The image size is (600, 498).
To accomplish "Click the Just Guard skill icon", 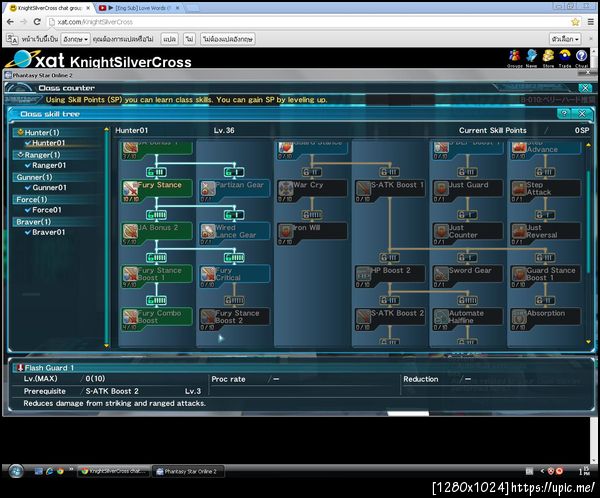I will 441,188.
